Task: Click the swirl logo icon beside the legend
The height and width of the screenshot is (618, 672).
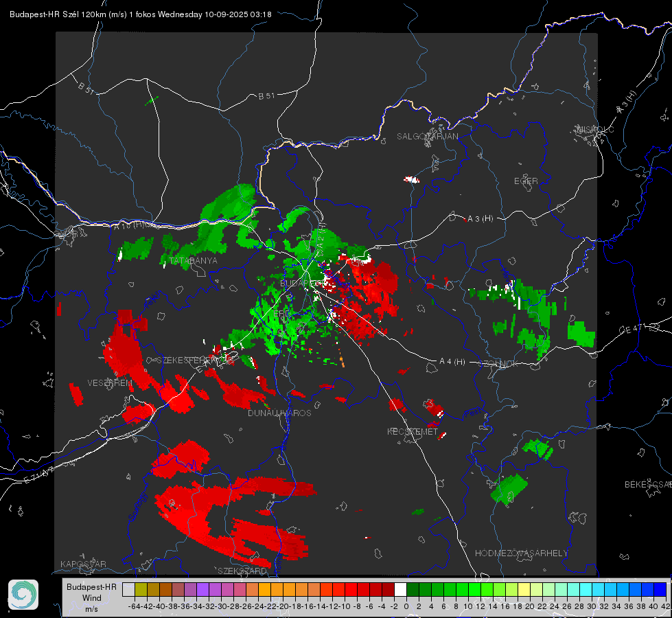Action: click(x=23, y=595)
